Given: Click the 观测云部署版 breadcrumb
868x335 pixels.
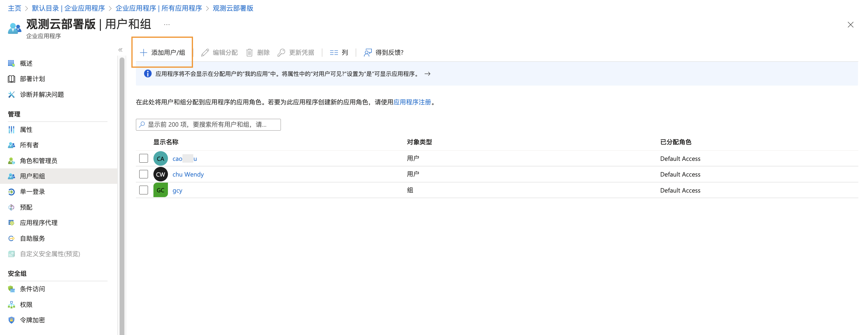Looking at the screenshot, I should 233,8.
